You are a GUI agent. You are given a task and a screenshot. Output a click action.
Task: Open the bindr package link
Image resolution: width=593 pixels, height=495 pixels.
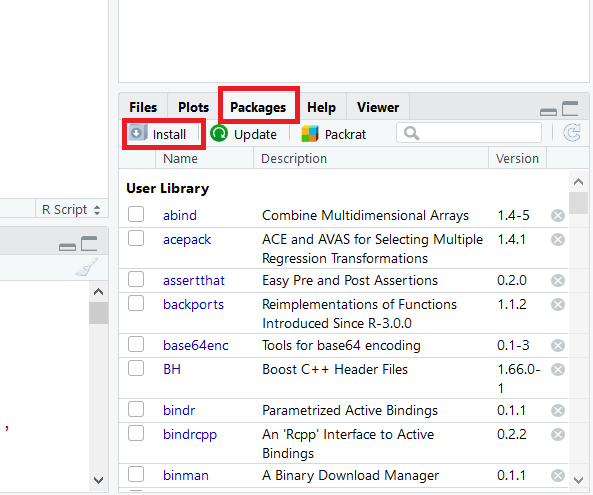tap(179, 411)
